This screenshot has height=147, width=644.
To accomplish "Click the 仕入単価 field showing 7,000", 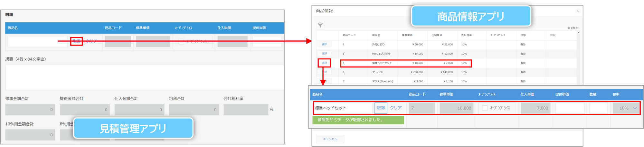I will [x=535, y=108].
